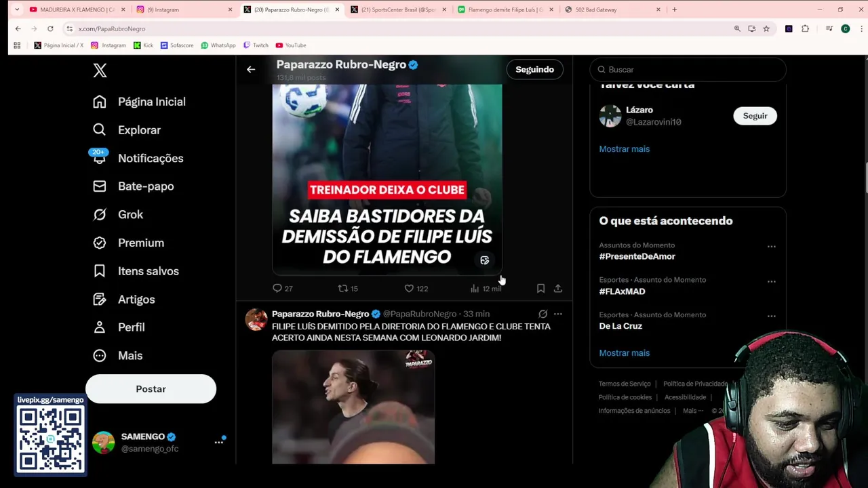Open a new browser tab
Image resolution: width=868 pixels, height=488 pixels.
click(674, 9)
